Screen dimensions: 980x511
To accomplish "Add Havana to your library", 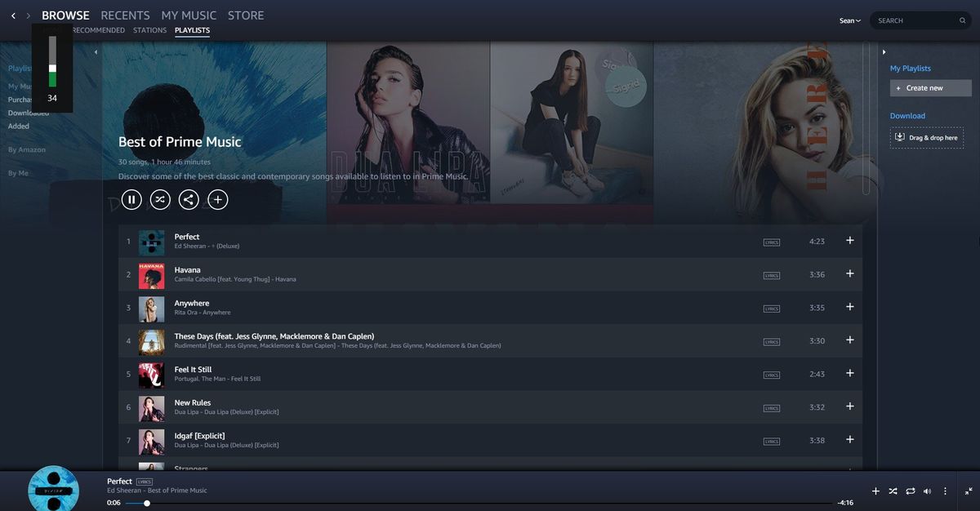I will (849, 273).
